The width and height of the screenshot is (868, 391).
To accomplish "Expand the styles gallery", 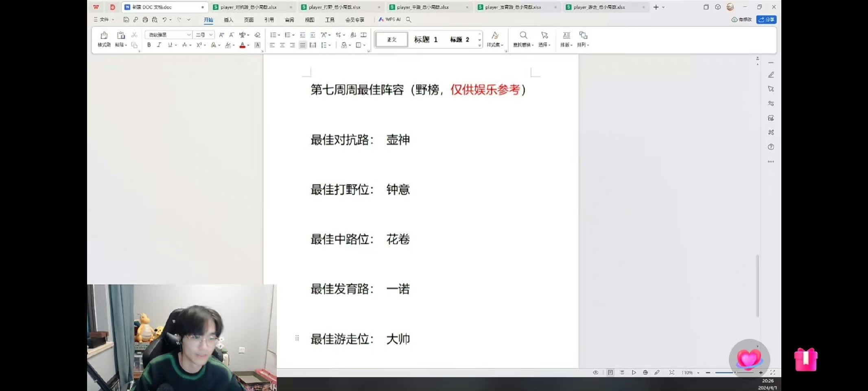I will point(480,45).
